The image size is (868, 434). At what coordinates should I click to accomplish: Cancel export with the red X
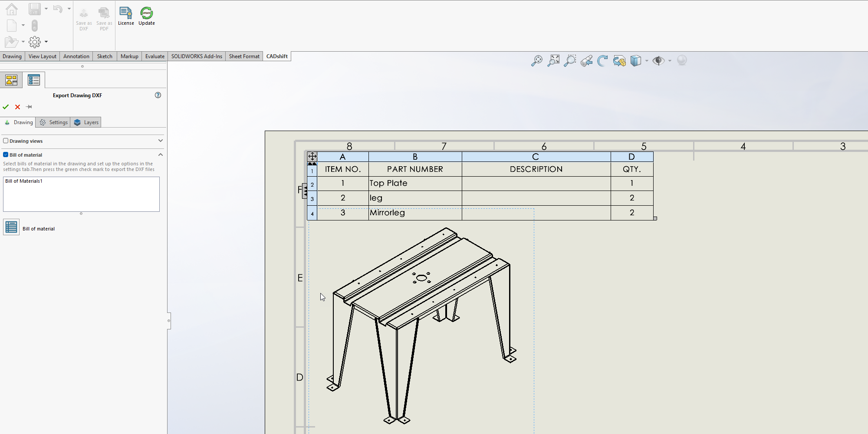coord(17,107)
